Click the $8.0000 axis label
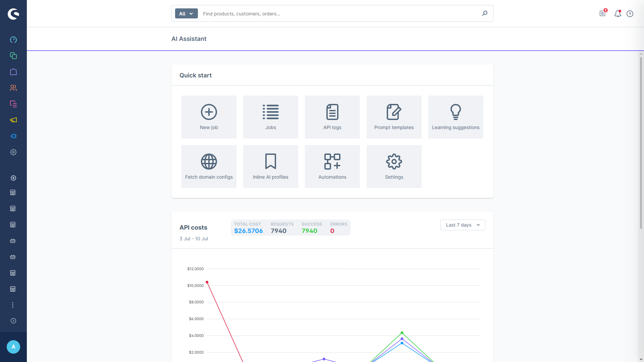 196,302
